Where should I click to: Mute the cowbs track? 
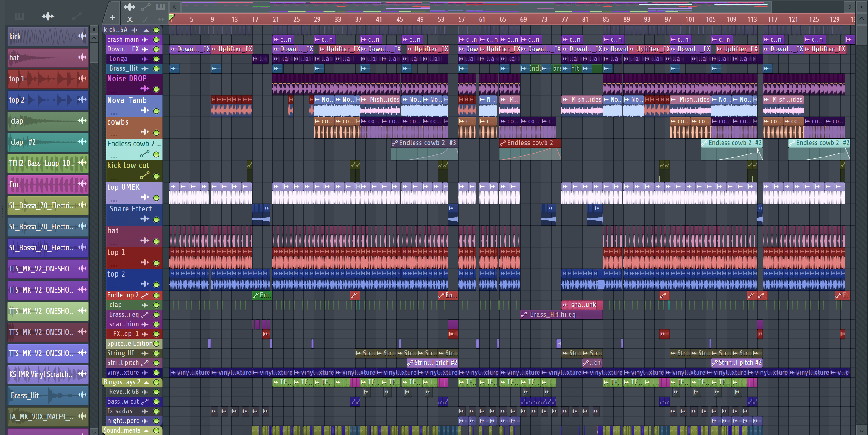[156, 132]
